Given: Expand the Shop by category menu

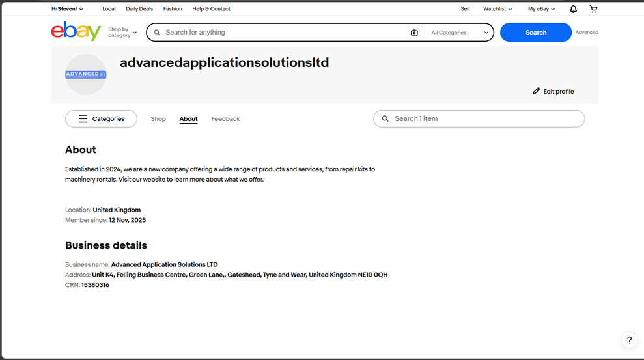Looking at the screenshot, I should (122, 33).
